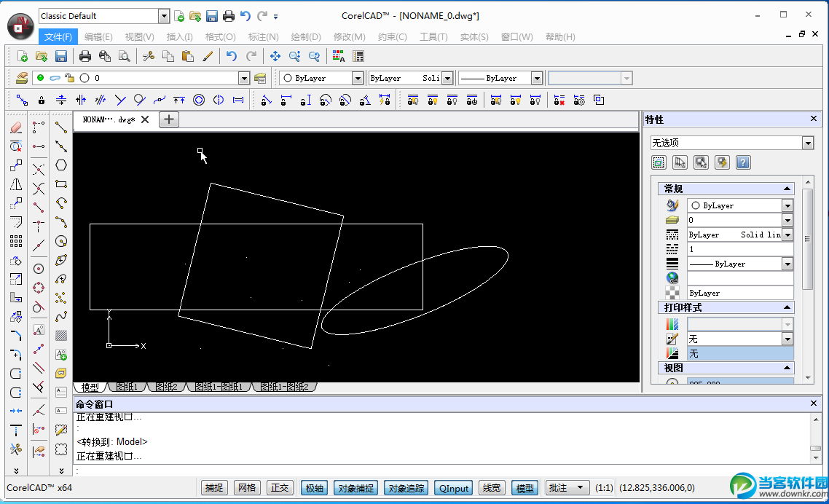Collapse the 常规 section in Properties
This screenshot has width=829, height=504.
[x=787, y=189]
